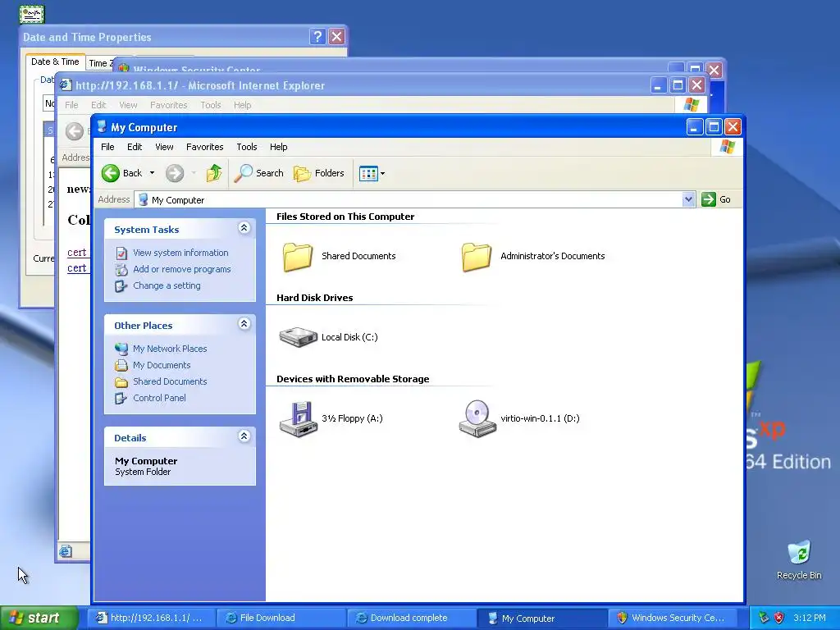Close the Date and Time Properties dialog
Screen dimensions: 840x630
coord(336,36)
